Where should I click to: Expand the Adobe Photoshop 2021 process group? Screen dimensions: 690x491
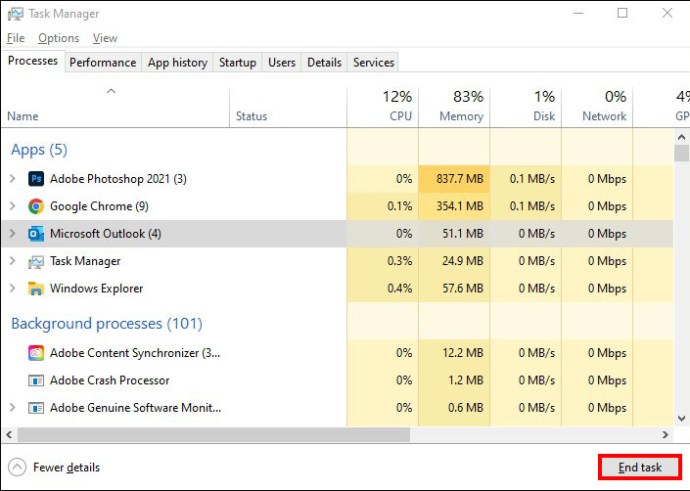(x=12, y=179)
